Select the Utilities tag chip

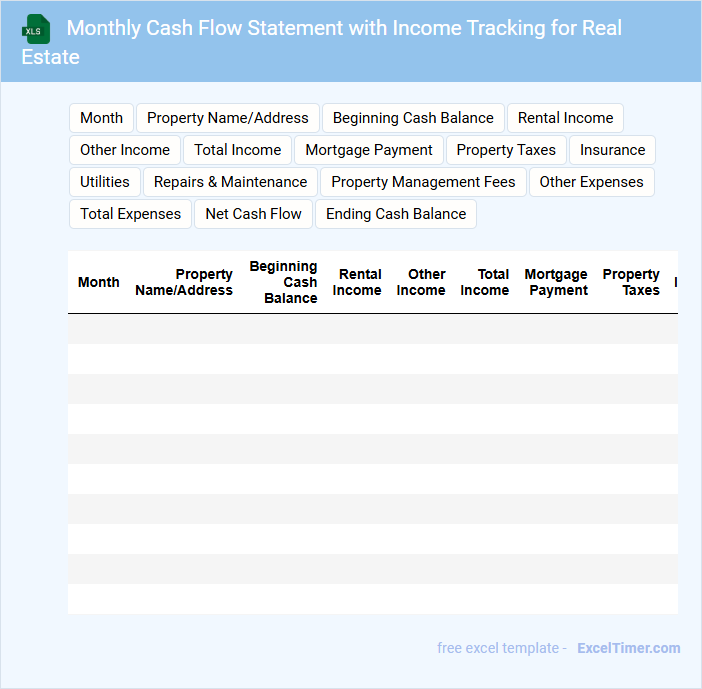pos(105,182)
